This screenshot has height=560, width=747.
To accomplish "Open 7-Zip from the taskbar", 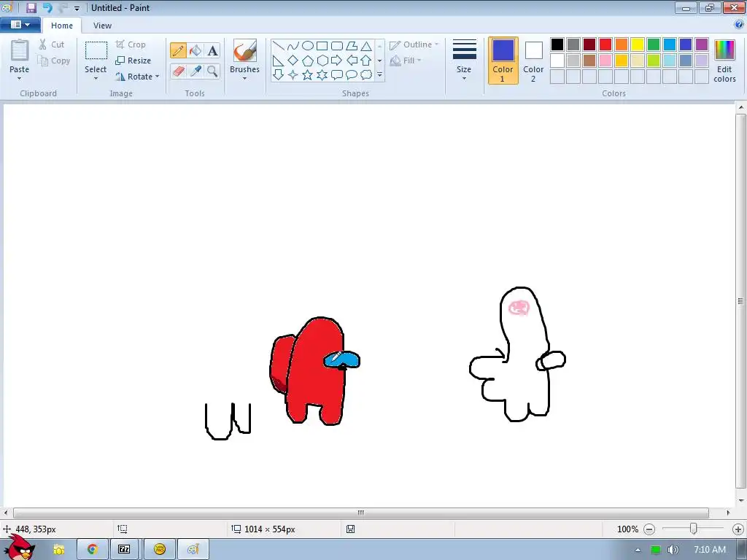I will [x=124, y=549].
